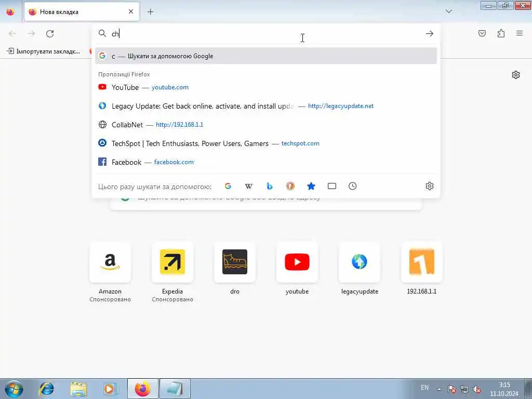532x399 pixels.
Task: Click the forward navigation arrow
Action: tap(31, 34)
